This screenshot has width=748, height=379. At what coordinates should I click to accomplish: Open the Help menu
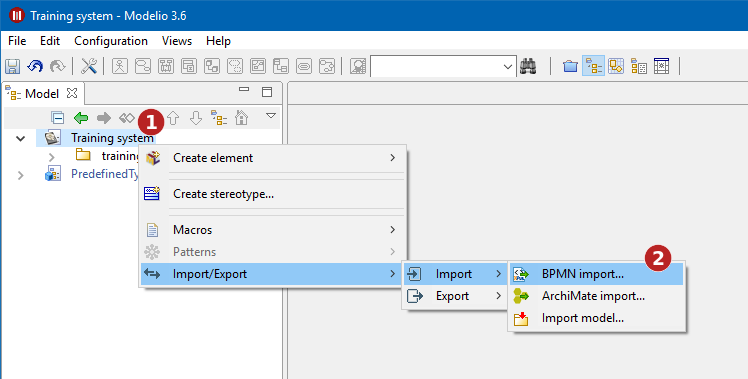click(218, 41)
